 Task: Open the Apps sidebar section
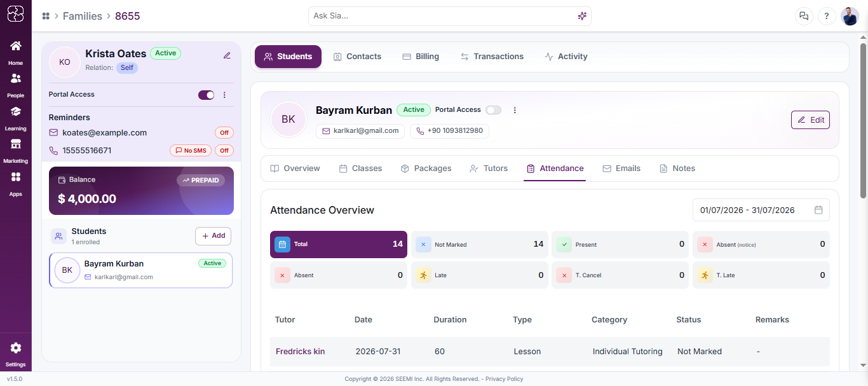[x=15, y=184]
